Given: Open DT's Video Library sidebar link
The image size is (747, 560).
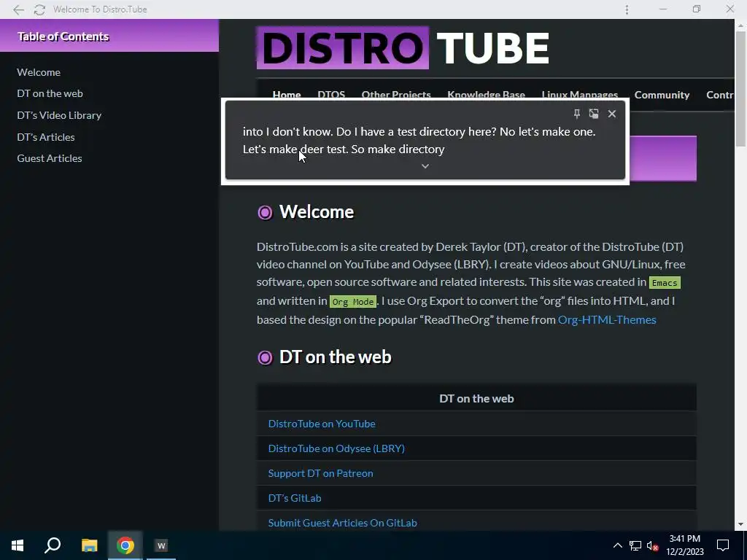Looking at the screenshot, I should [x=59, y=115].
